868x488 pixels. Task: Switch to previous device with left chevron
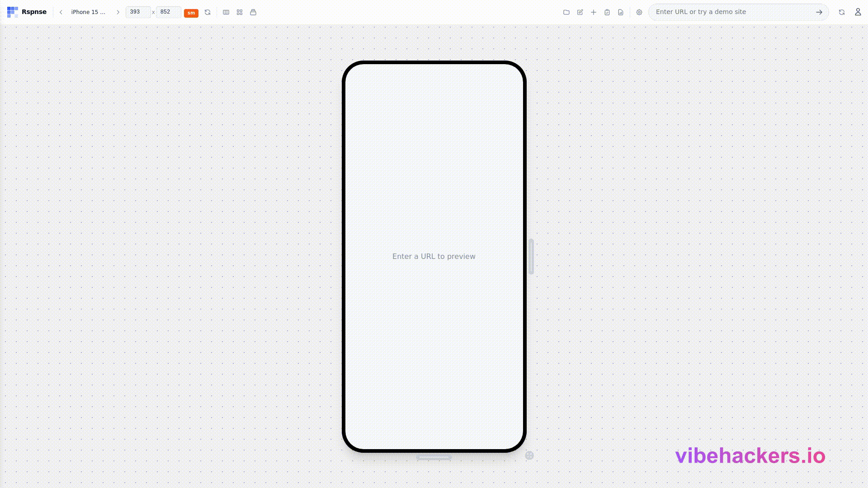[x=61, y=12]
